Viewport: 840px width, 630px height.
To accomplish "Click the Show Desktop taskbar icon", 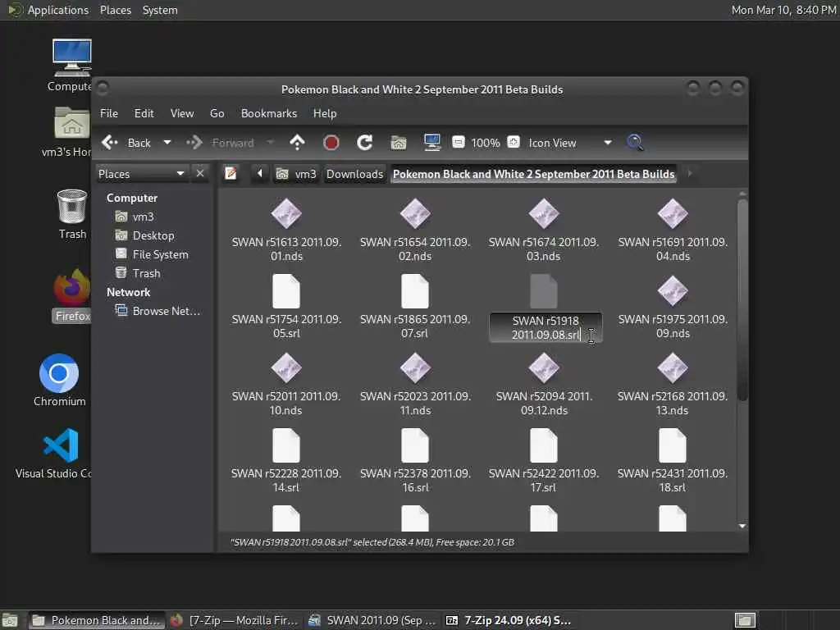I will pos(10,620).
